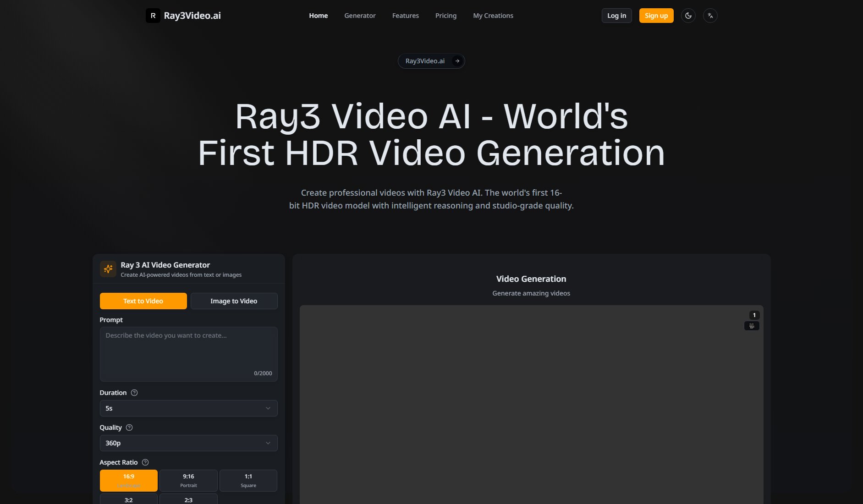The height and width of the screenshot is (504, 863).
Task: Show the Duration help question-mark icon
Action: click(x=134, y=393)
